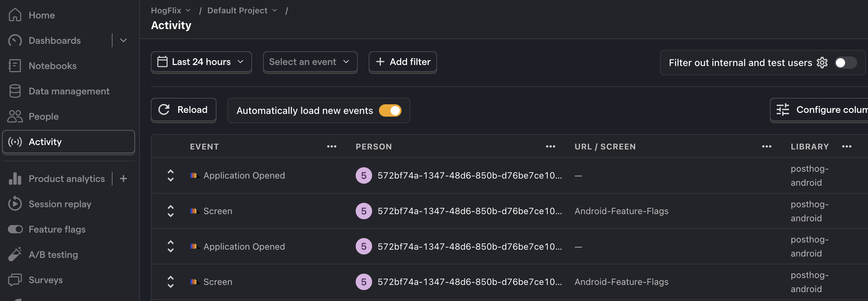This screenshot has height=301, width=868.
Task: Open the Last 24 hours date dropdown
Action: (x=201, y=62)
